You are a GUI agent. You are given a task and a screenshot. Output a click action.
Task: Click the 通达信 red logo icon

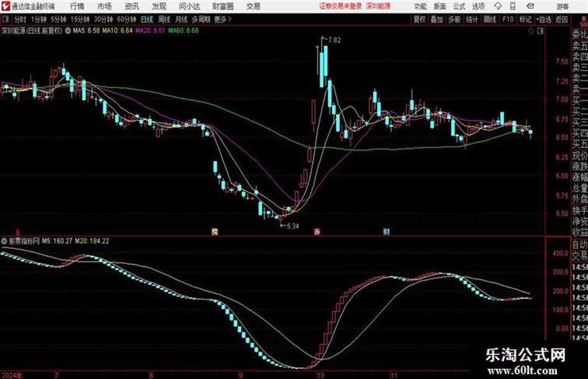pyautogui.click(x=5, y=6)
